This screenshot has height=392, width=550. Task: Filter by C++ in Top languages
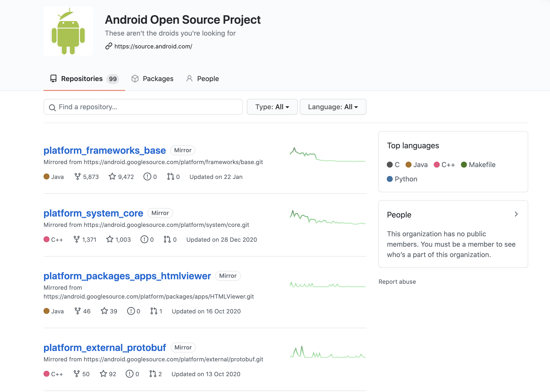pyautogui.click(x=444, y=165)
